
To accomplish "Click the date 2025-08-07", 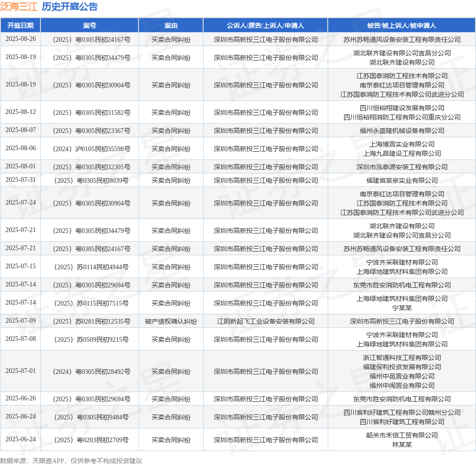I will [20, 130].
